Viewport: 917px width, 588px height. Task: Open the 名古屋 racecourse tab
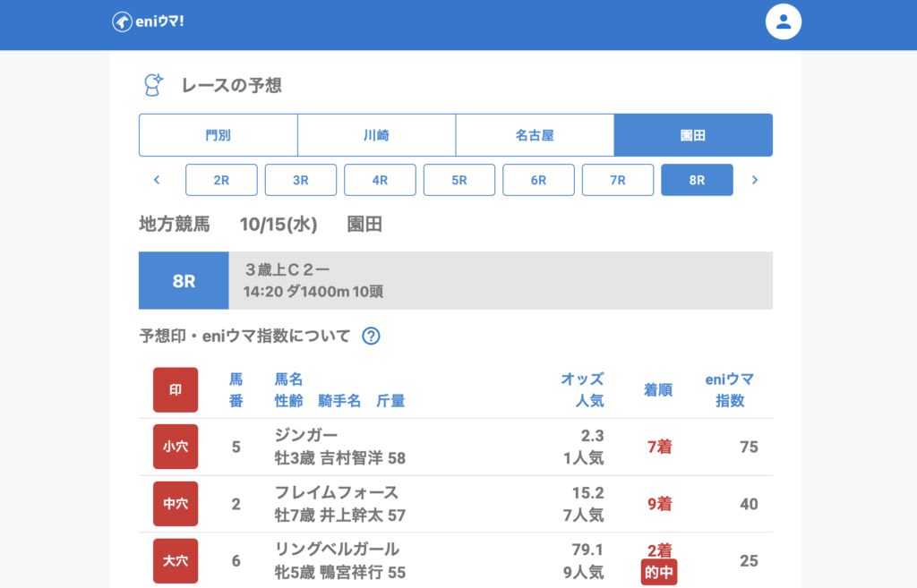(x=535, y=135)
